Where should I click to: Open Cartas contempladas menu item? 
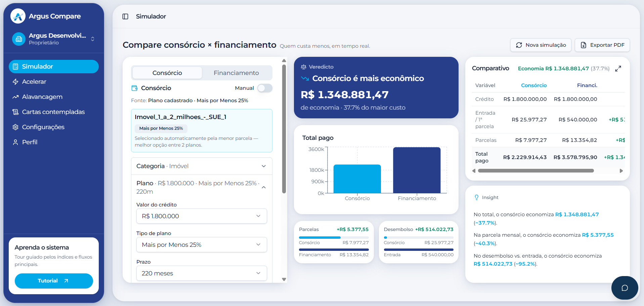(x=54, y=112)
